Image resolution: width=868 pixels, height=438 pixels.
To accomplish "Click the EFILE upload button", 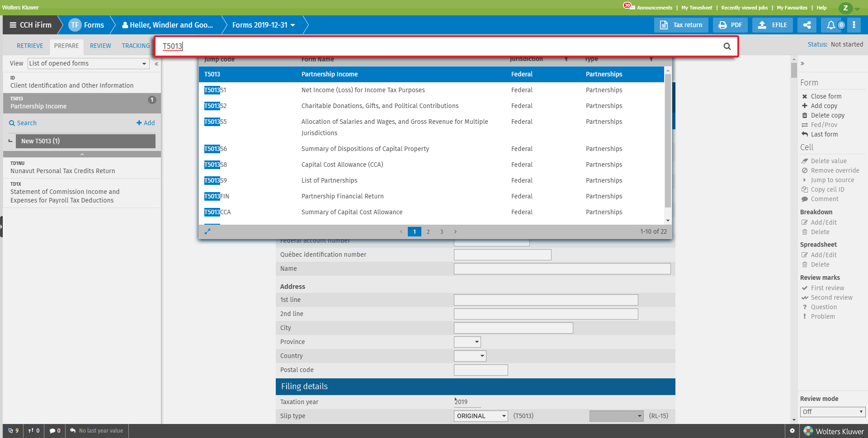I will 773,25.
